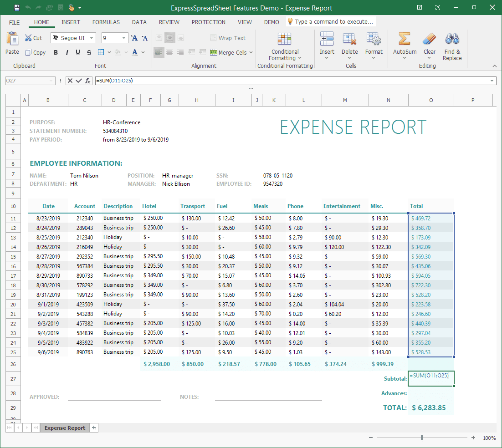This screenshot has height=448, width=502.
Task: Expand the Merge Cells dropdown arrow
Action: click(251, 52)
